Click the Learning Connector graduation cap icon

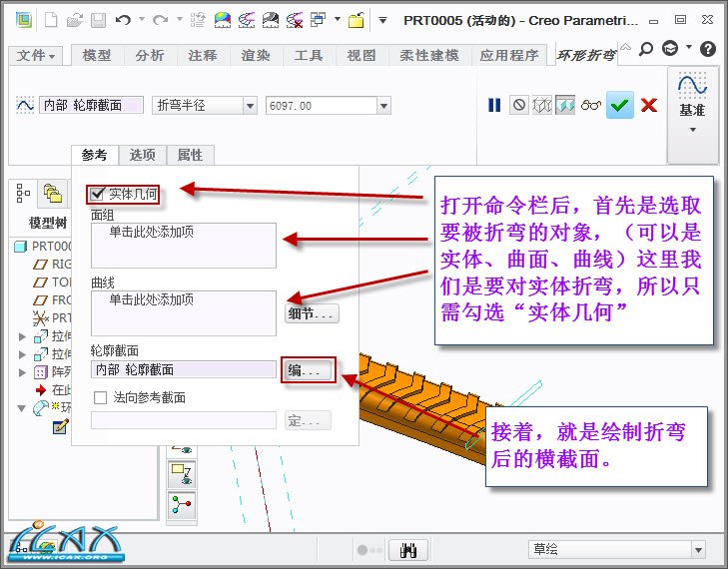pyautogui.click(x=670, y=48)
